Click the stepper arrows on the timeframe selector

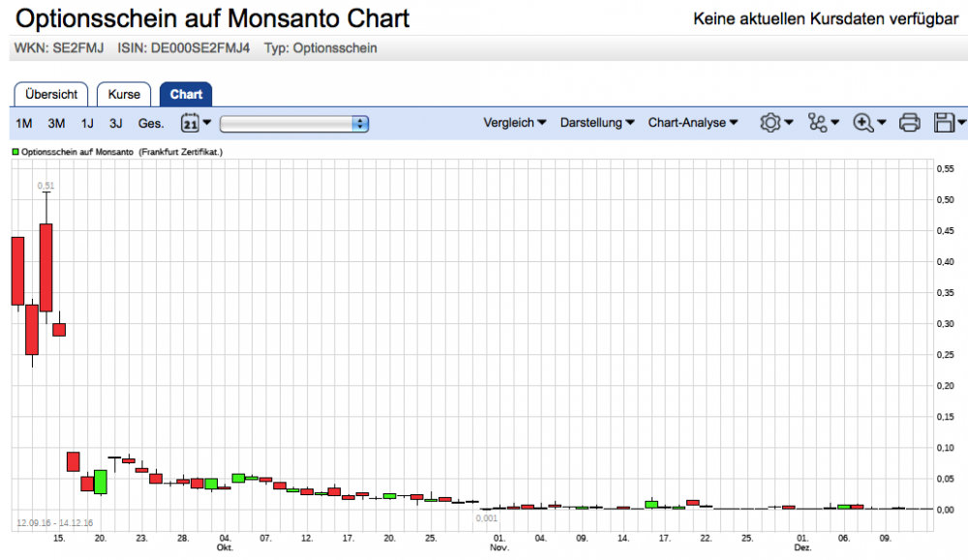pyautogui.click(x=360, y=123)
